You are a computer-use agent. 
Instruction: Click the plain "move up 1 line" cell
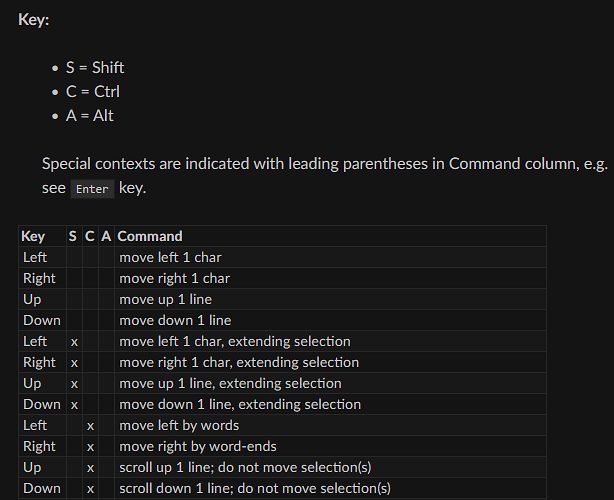[x=165, y=299]
